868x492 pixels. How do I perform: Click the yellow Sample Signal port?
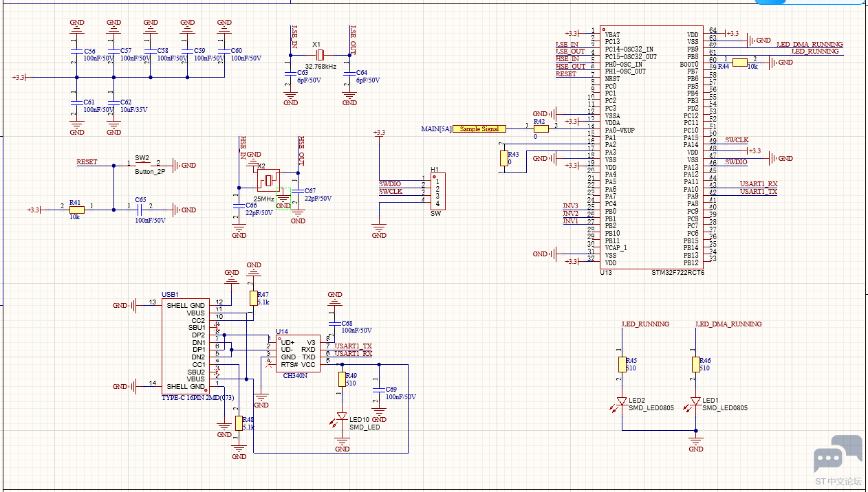click(x=480, y=129)
